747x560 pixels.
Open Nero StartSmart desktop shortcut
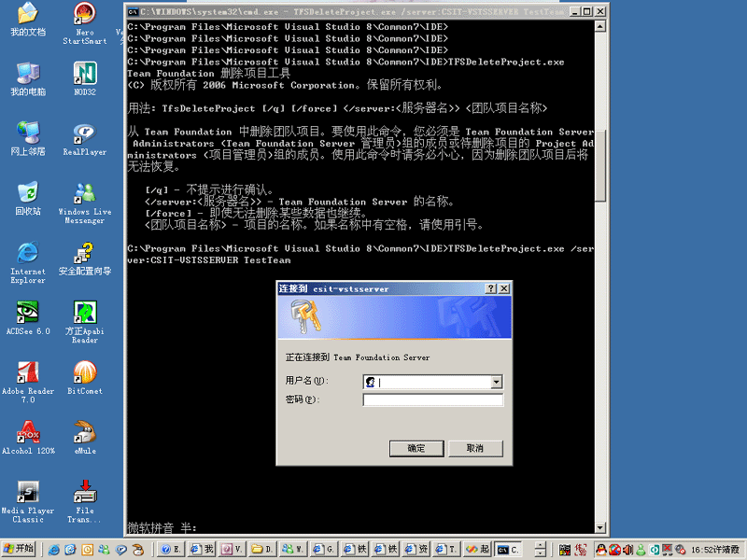(85, 22)
